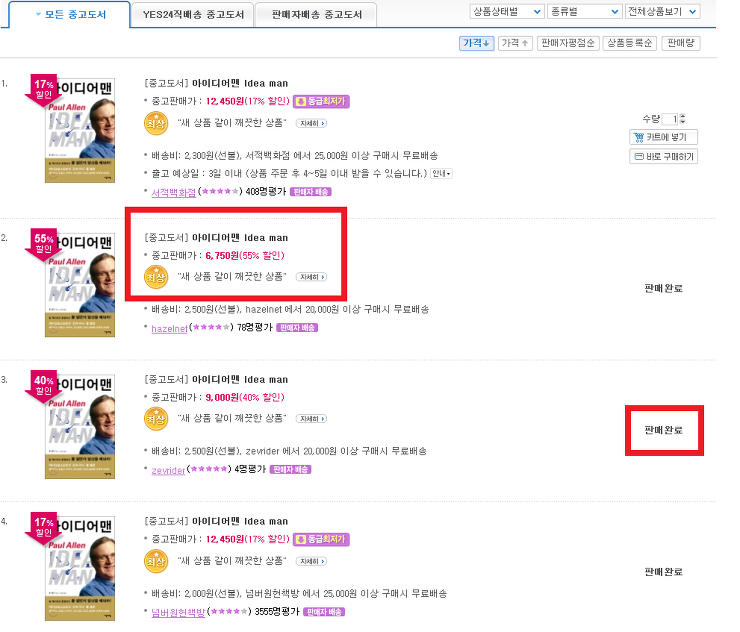This screenshot has width=740, height=632.
Task: Click 판매자 배송 badge next to hazelnet
Action: click(297, 328)
